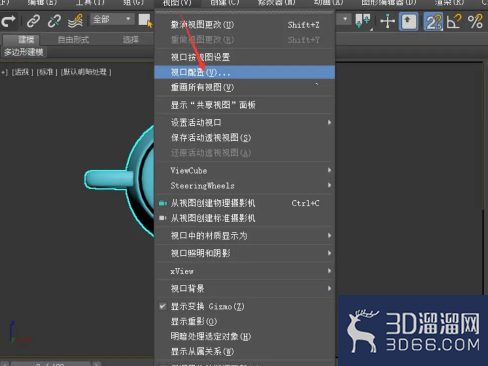Expand the 视口照明和阴影 submenu

click(x=245, y=253)
